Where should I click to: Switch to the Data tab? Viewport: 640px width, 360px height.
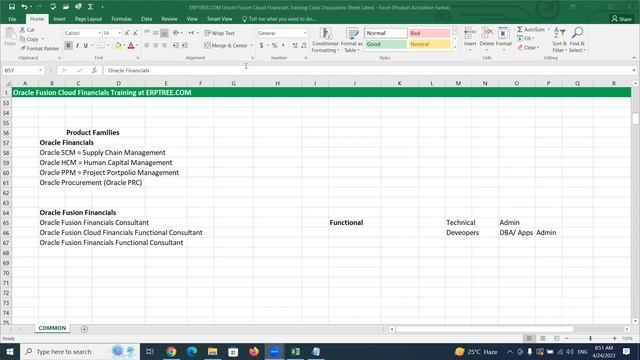(x=146, y=19)
